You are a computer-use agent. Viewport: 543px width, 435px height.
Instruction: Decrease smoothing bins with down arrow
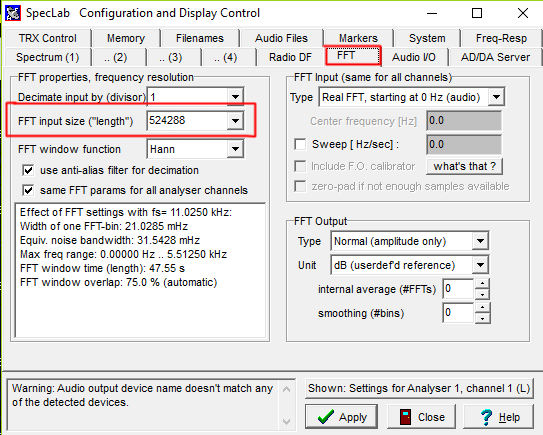[482, 319]
